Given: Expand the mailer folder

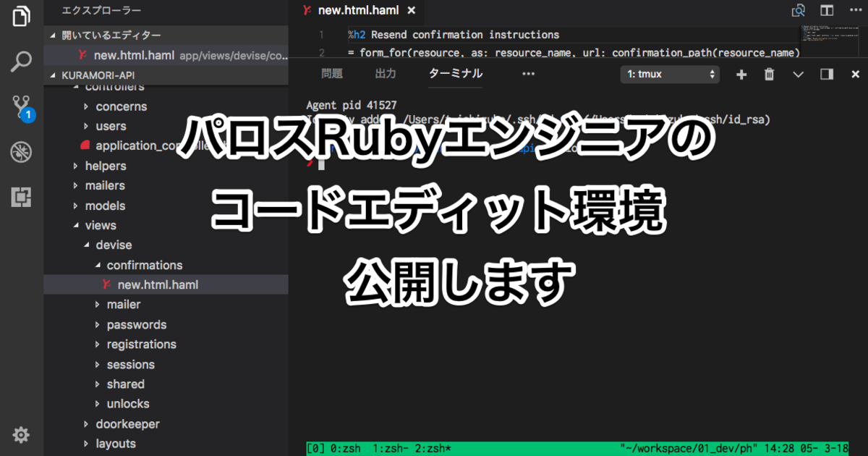Looking at the screenshot, I should tap(124, 305).
